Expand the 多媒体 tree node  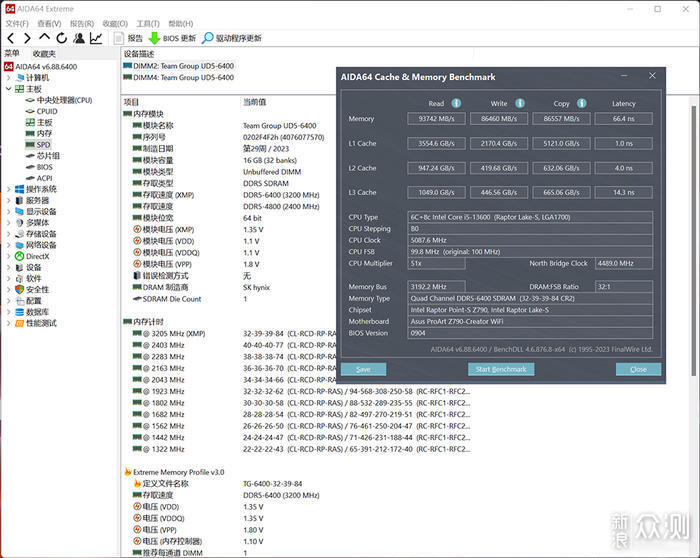click(8, 223)
